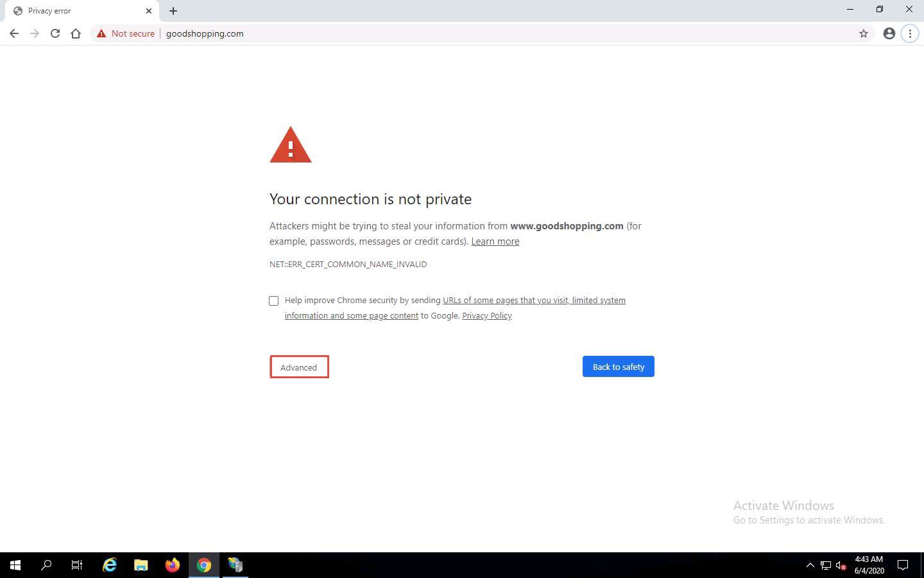The width and height of the screenshot is (924, 578).
Task: Open the Windows Start menu
Action: pos(15,565)
